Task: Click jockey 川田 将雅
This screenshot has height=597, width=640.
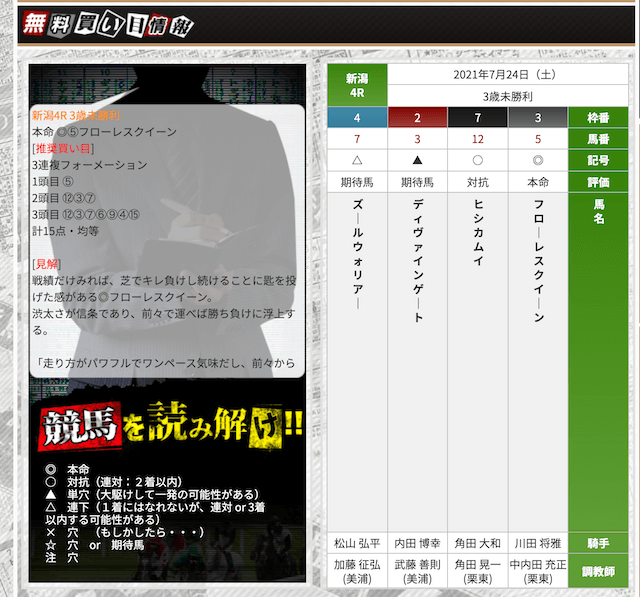Action: tap(538, 543)
